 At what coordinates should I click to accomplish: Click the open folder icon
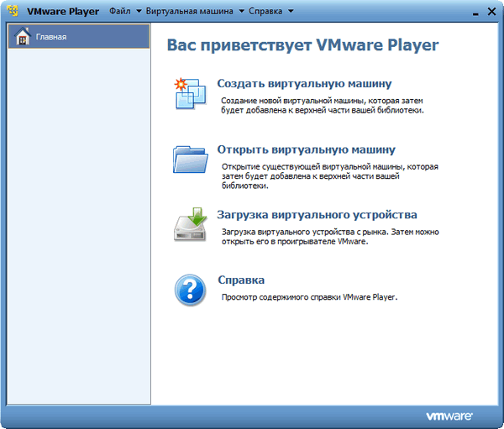191,160
